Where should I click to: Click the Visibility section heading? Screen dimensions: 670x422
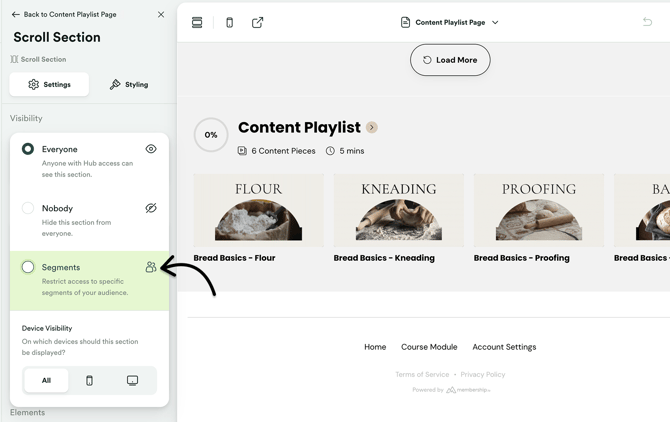[x=26, y=118]
